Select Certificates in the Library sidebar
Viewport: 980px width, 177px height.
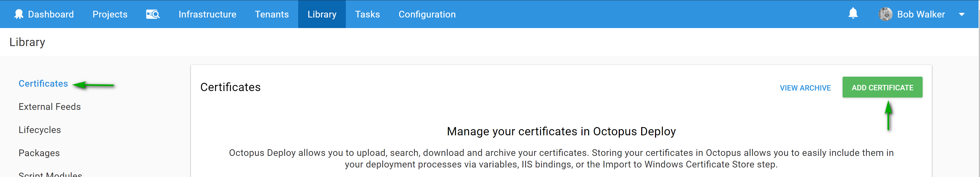(43, 84)
